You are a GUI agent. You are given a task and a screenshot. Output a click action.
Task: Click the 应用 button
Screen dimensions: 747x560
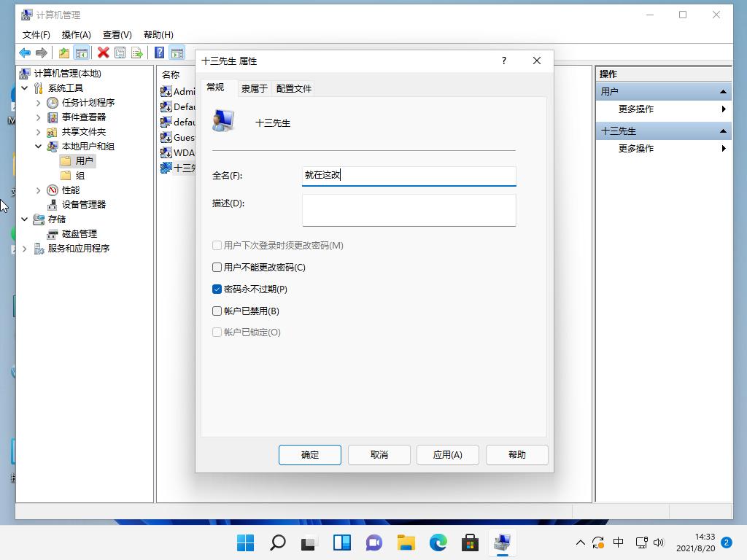coord(447,454)
